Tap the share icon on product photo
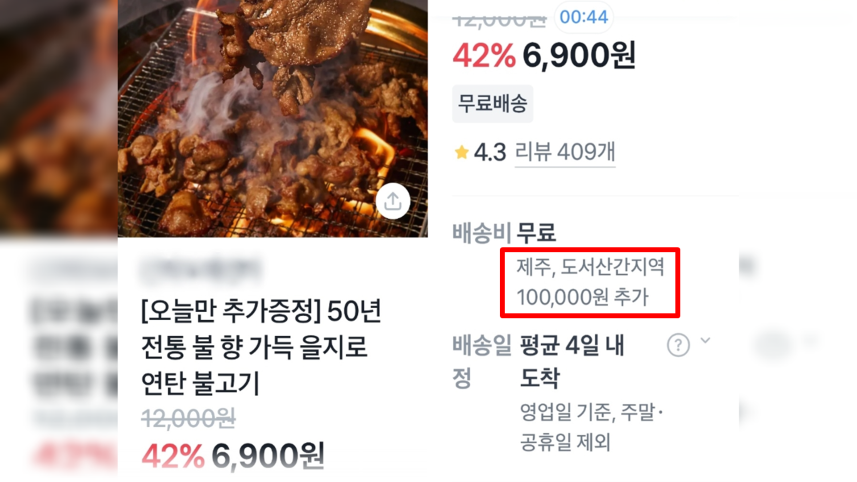Viewport: 857px width, 482px height. pos(393,202)
